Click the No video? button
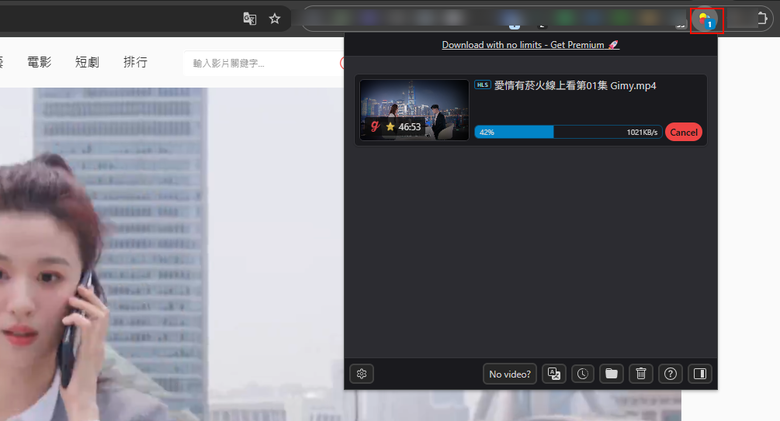780x421 pixels. click(510, 374)
